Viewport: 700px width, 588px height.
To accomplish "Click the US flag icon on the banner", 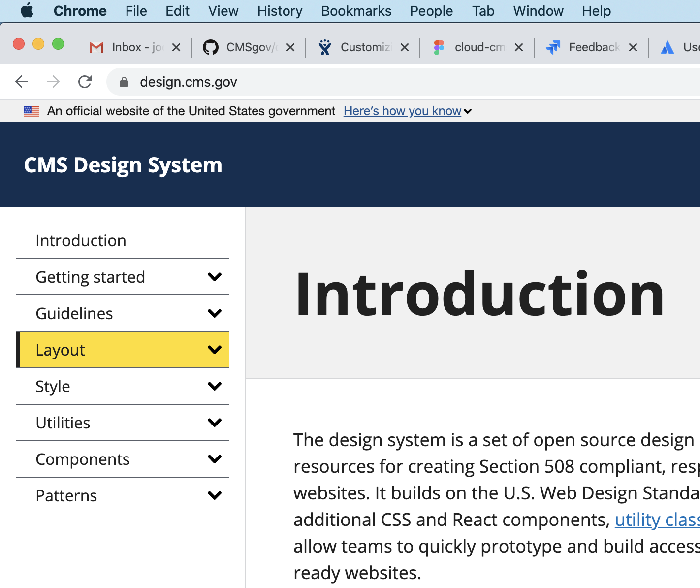I will [x=31, y=111].
